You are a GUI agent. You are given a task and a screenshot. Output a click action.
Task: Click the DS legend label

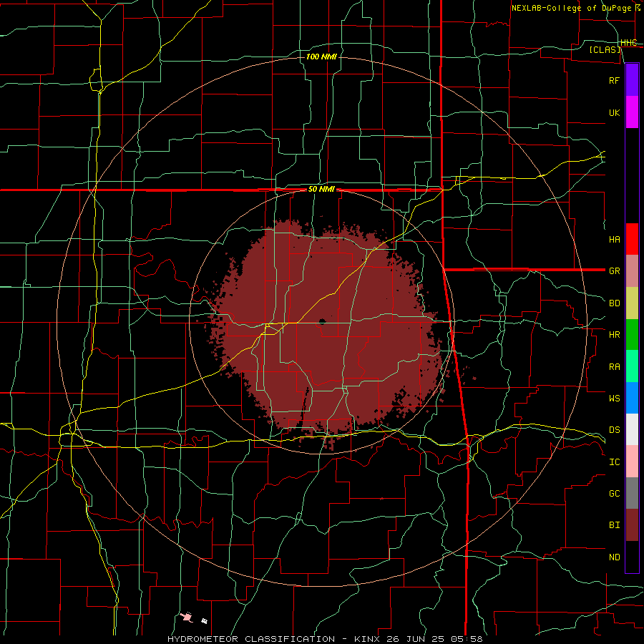coord(614,430)
